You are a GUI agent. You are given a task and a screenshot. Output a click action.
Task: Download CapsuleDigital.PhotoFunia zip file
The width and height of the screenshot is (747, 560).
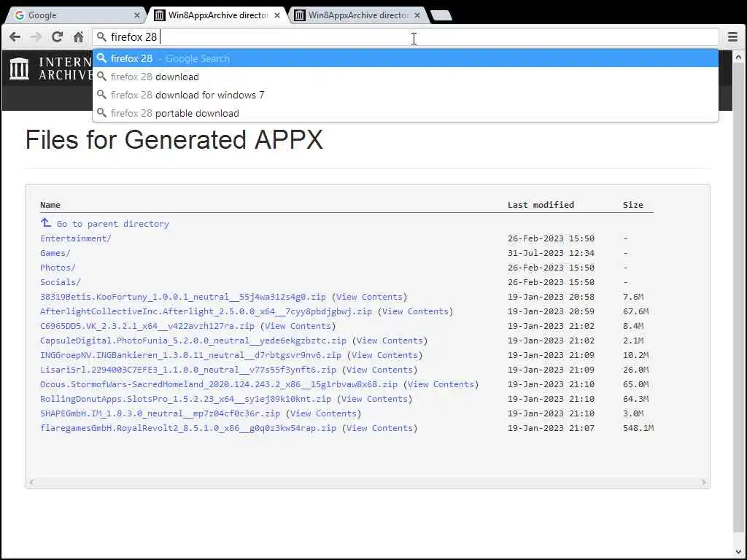pos(193,341)
